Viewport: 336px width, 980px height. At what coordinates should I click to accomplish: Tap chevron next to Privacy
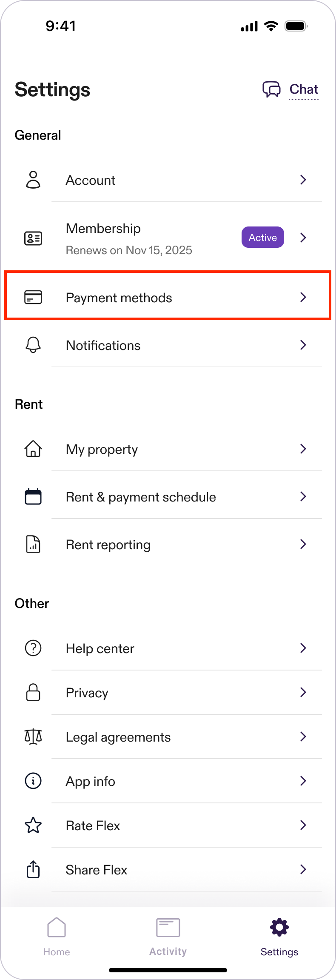point(303,692)
